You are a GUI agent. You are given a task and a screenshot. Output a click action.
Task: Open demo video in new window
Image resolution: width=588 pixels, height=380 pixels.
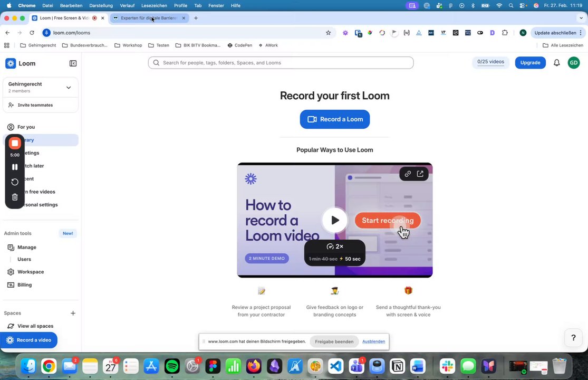click(x=420, y=174)
